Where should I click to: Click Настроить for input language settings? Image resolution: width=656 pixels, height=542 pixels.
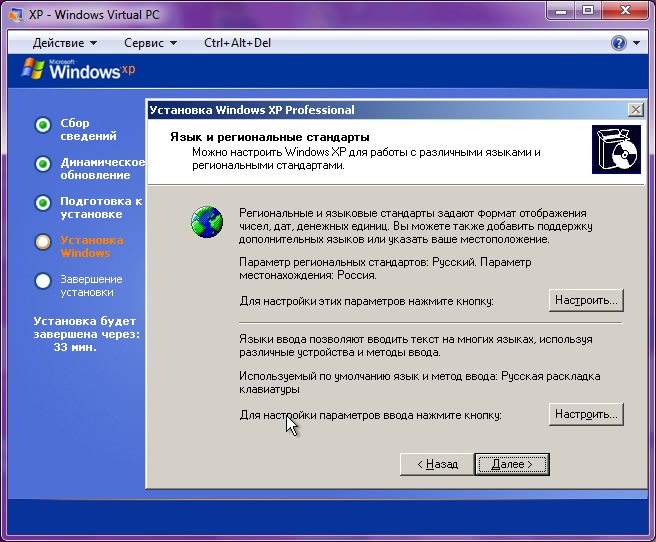(586, 414)
